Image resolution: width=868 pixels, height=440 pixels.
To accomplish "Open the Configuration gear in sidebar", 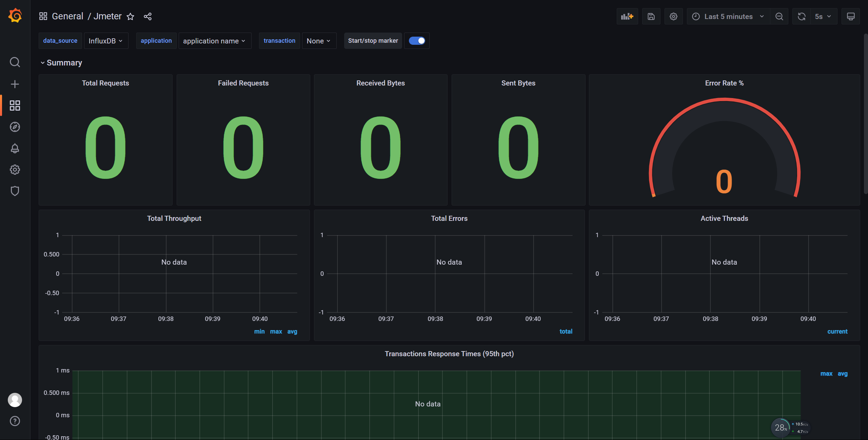I will 15,170.
